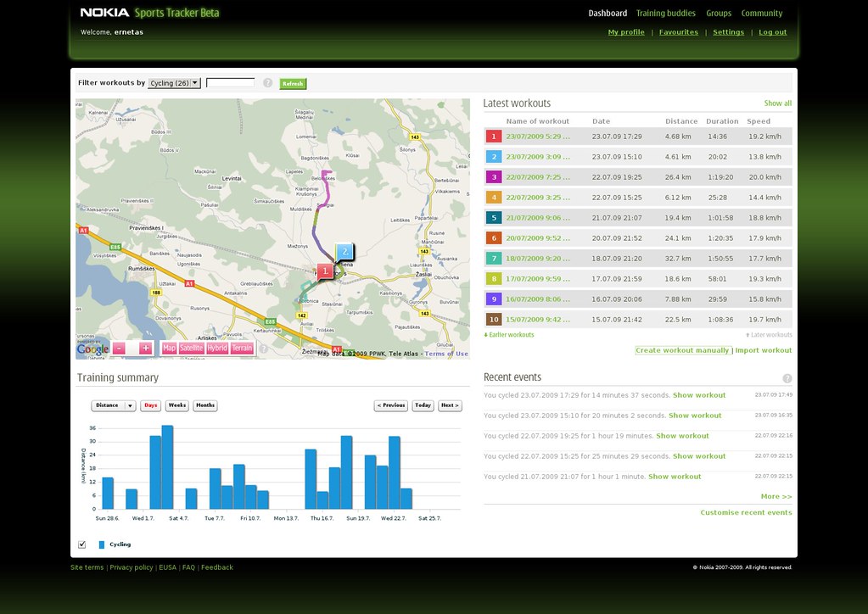Expand More recent events
The width and height of the screenshot is (868, 614).
coord(776,496)
